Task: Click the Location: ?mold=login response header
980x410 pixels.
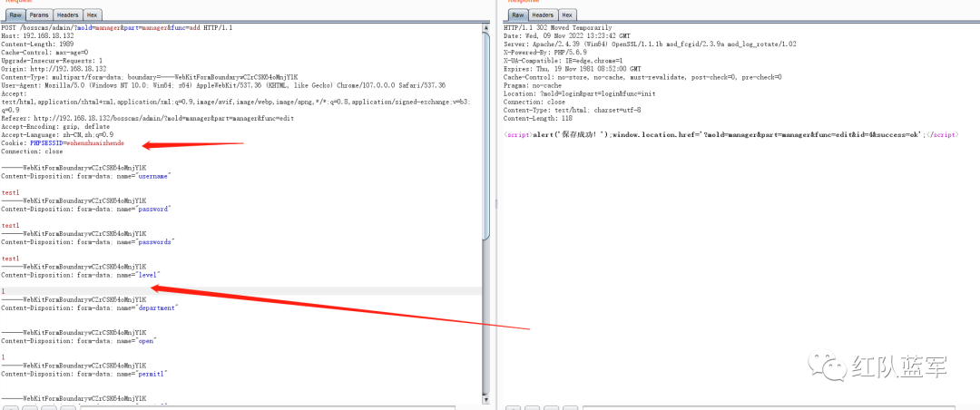Action: tap(579, 93)
